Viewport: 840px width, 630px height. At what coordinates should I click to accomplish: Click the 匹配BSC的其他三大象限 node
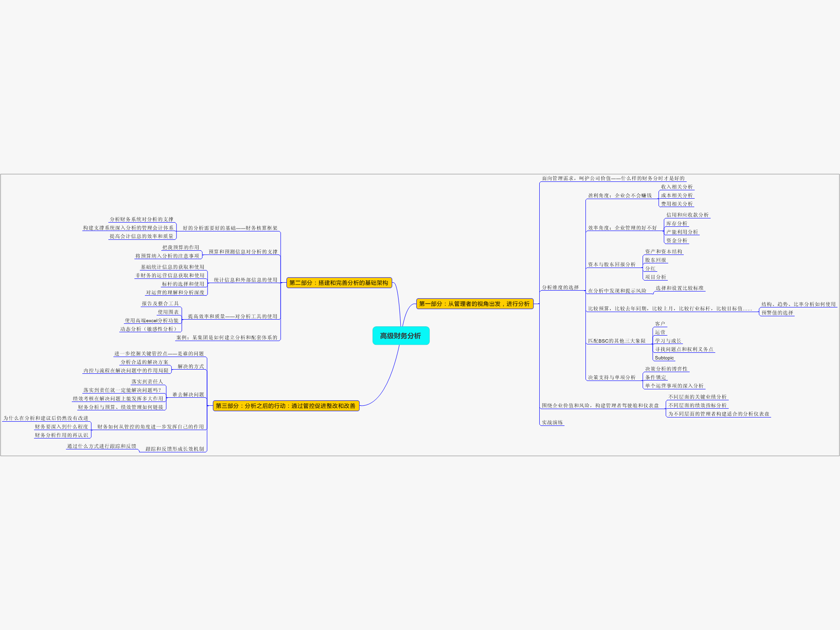point(617,341)
